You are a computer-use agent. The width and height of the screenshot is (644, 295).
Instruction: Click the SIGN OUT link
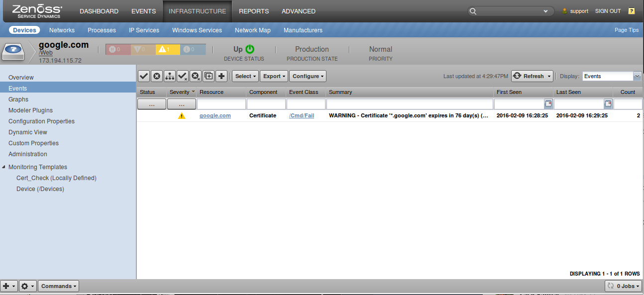608,11
